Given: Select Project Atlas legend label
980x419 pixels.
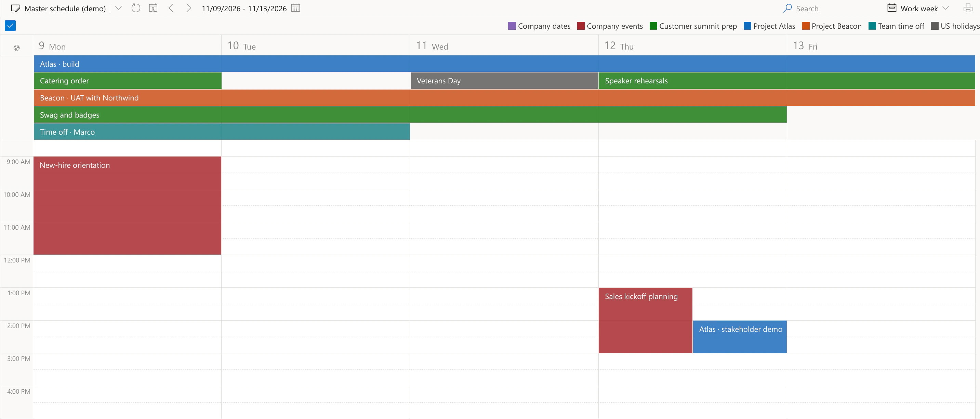Looking at the screenshot, I should tap(774, 26).
